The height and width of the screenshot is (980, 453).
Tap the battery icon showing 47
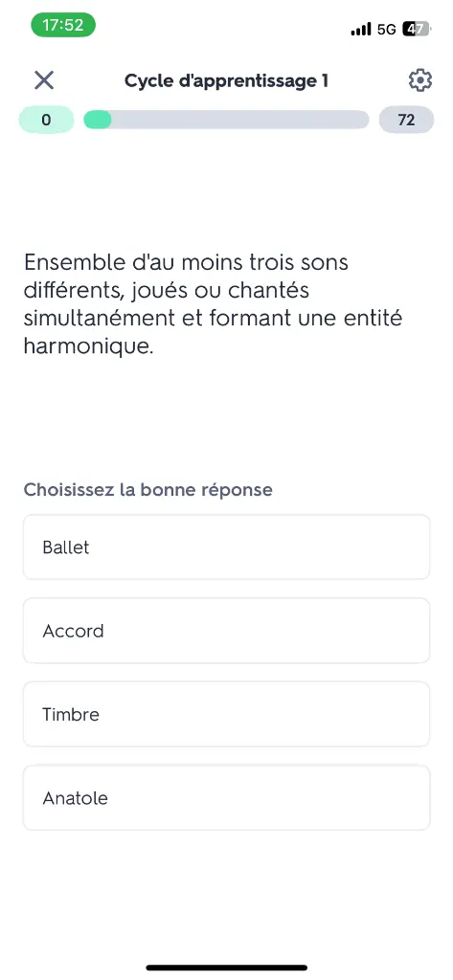(x=417, y=29)
